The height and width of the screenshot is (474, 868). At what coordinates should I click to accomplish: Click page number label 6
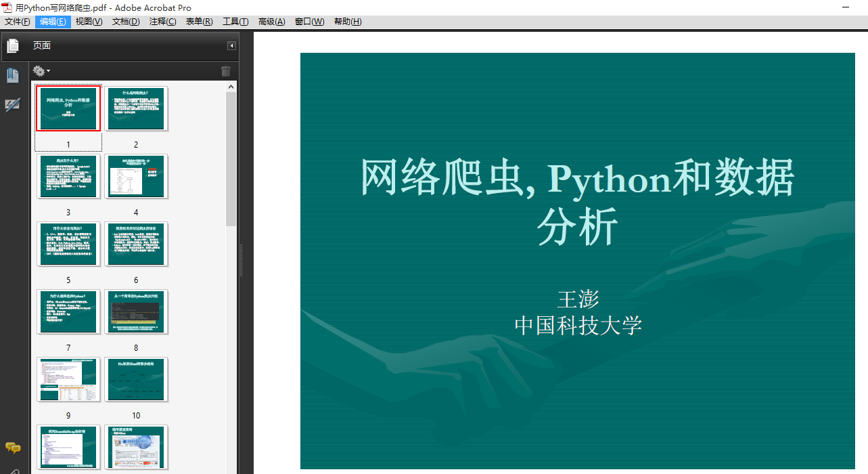point(136,280)
